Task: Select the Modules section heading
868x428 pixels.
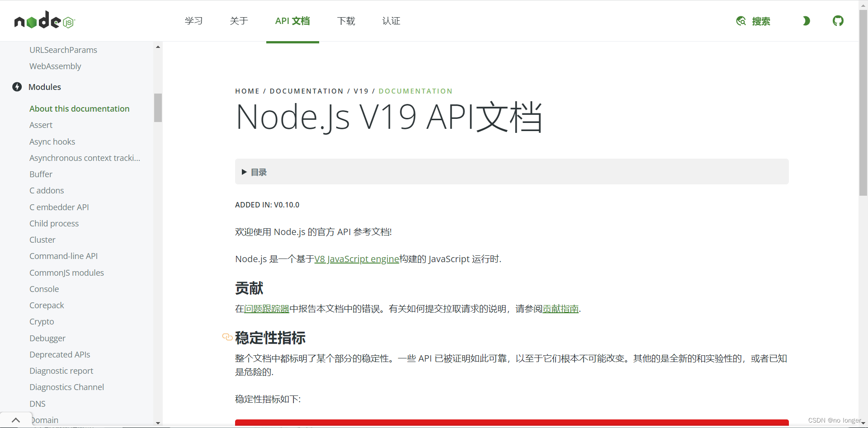Action: coord(45,87)
